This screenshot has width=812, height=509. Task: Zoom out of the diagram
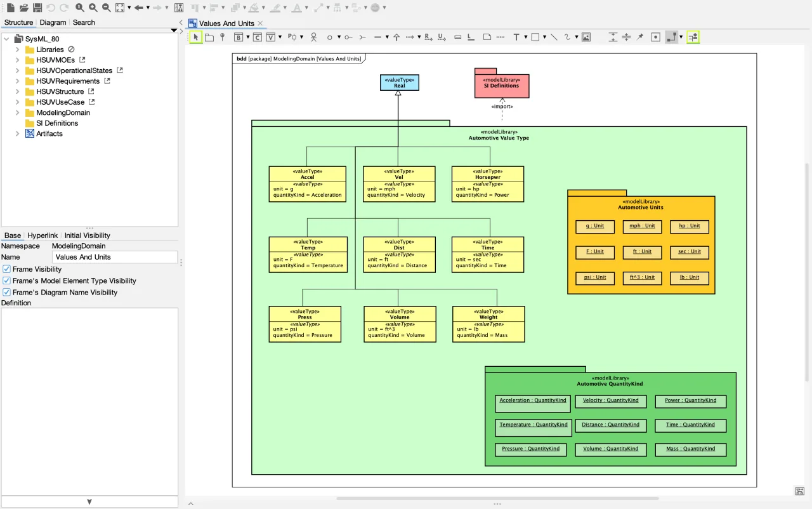(107, 8)
